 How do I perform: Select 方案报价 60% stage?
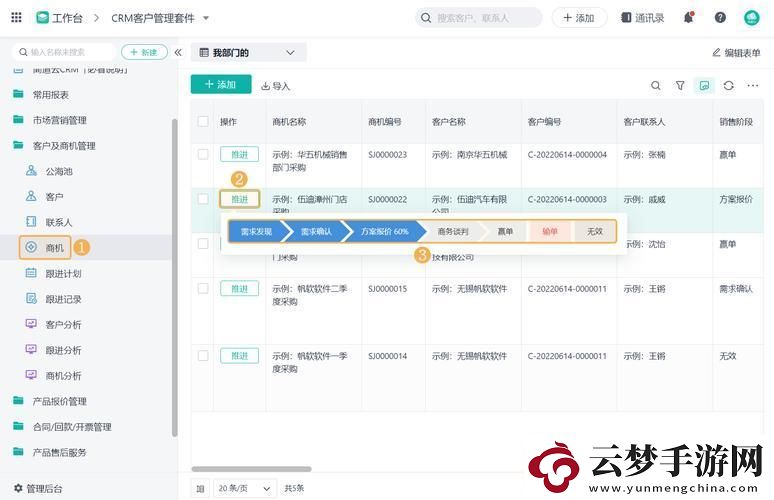coord(385,231)
